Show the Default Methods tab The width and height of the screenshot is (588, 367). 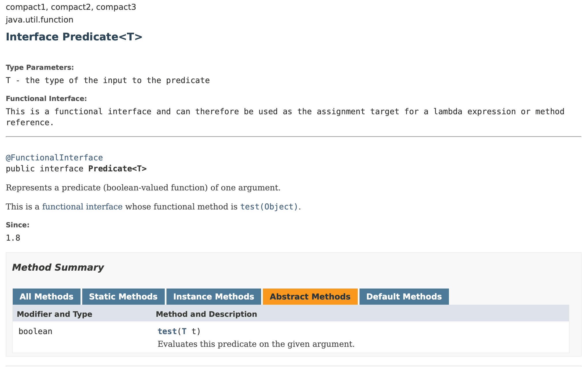click(x=404, y=297)
